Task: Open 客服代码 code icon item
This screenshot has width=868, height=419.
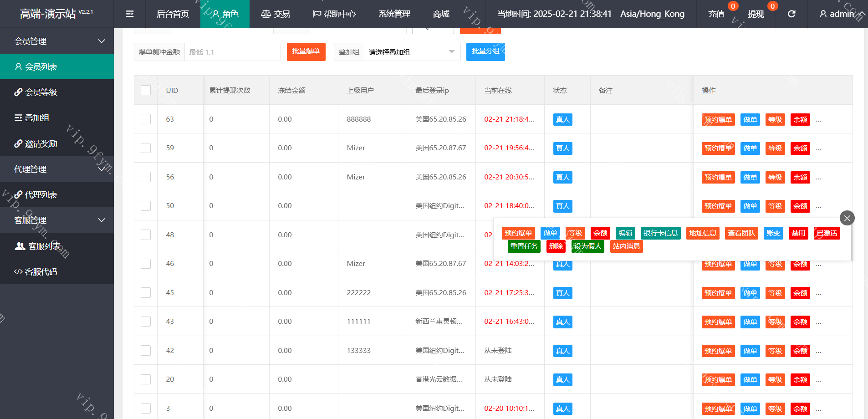Action: [x=18, y=272]
